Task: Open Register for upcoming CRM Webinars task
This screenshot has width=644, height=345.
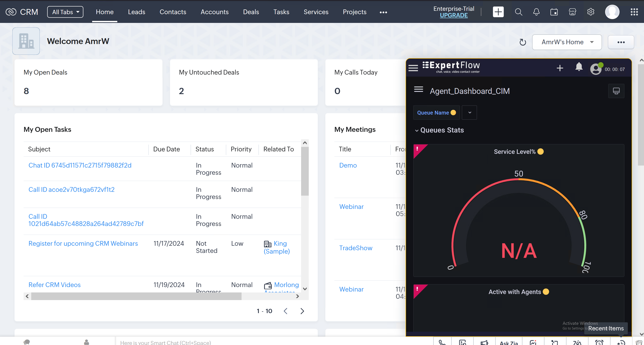Action: [x=83, y=243]
